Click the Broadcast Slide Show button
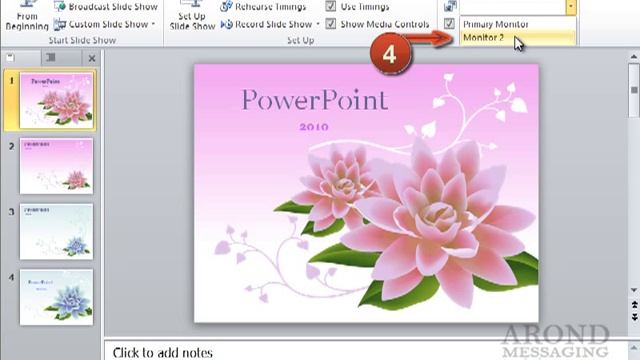 [106, 7]
